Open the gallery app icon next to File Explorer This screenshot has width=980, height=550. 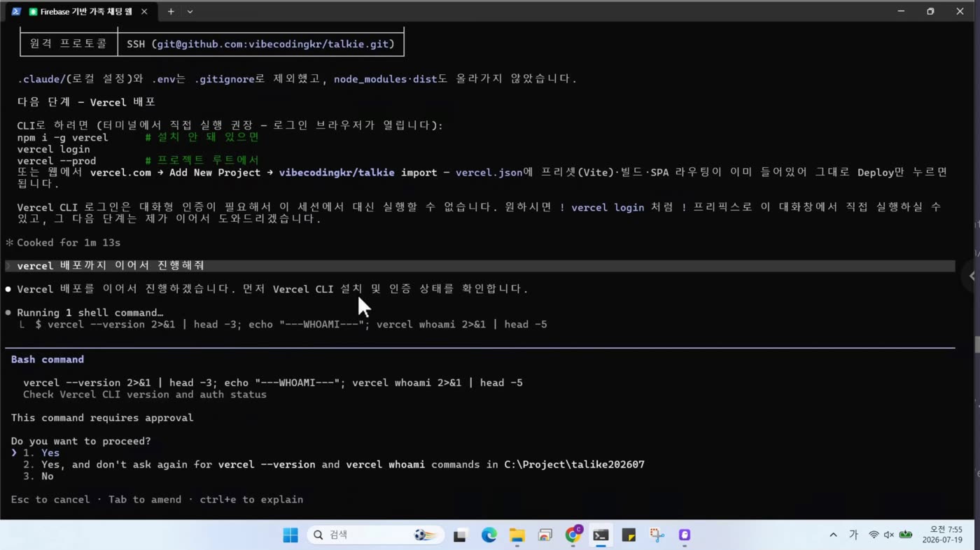[545, 535]
